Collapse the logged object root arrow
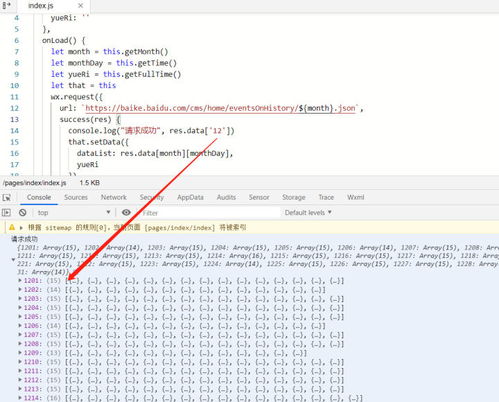The image size is (499, 402). tap(13, 259)
